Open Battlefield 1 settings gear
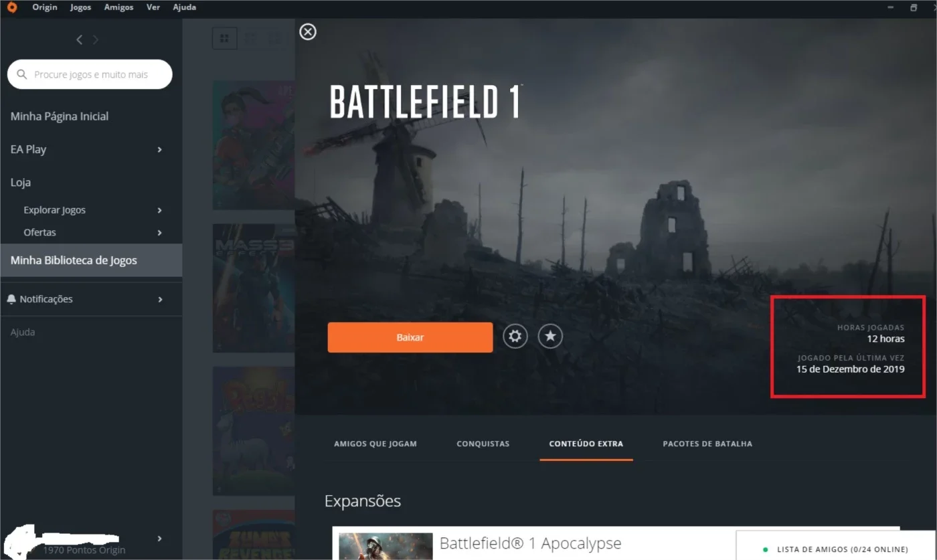The height and width of the screenshot is (560, 937). [515, 337]
